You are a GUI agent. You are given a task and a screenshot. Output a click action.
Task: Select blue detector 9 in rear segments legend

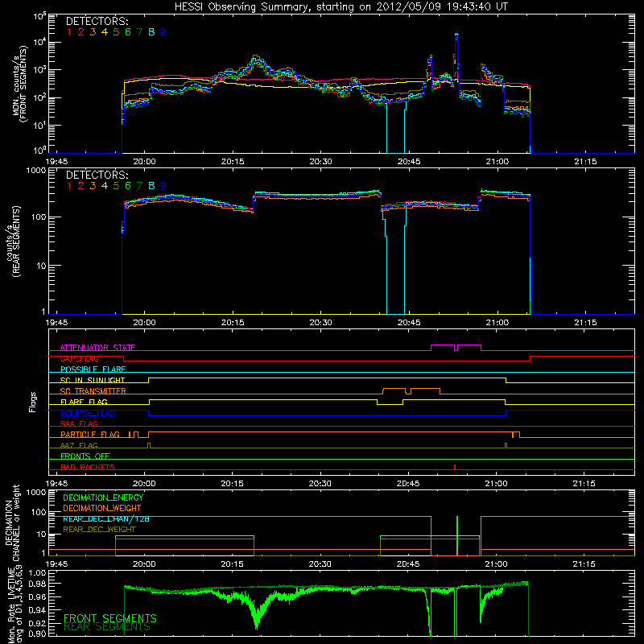(163, 186)
